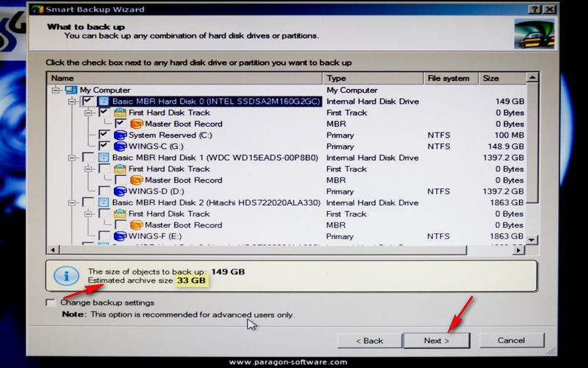The width and height of the screenshot is (588, 368).
Task: Go Back to previous wizard step
Action: [x=370, y=341]
